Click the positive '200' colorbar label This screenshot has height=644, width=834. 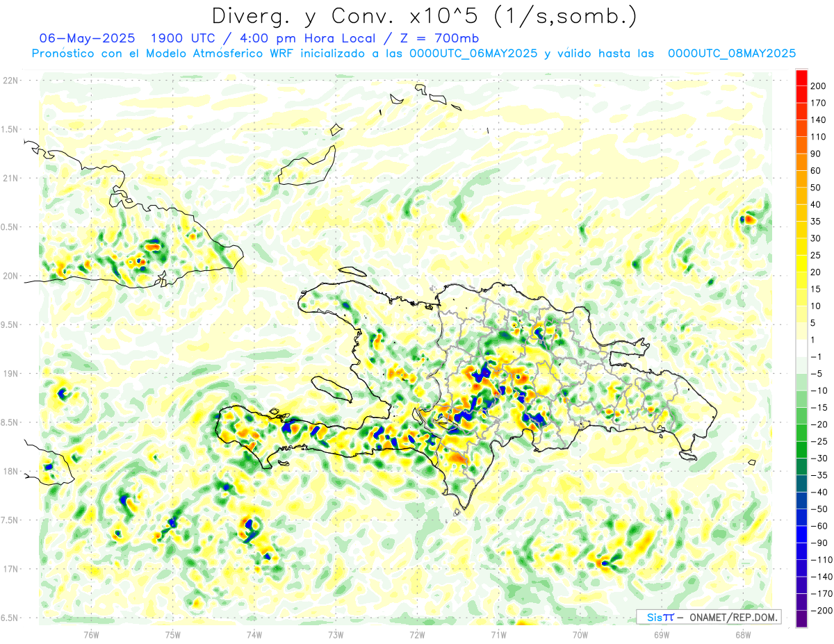point(819,85)
